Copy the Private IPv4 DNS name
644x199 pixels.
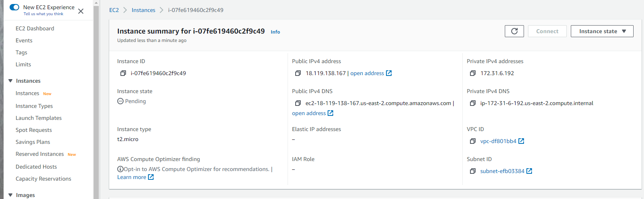point(473,103)
